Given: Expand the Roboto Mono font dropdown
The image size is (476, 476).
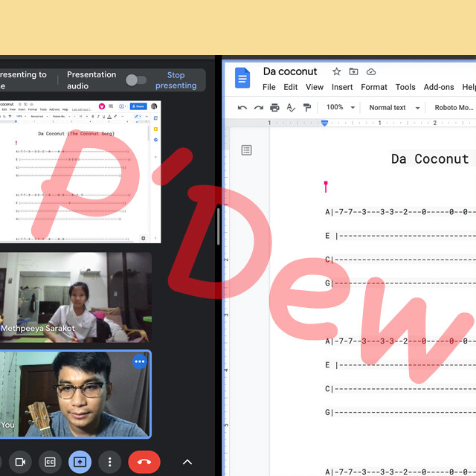Looking at the screenshot, I should pos(454,108).
